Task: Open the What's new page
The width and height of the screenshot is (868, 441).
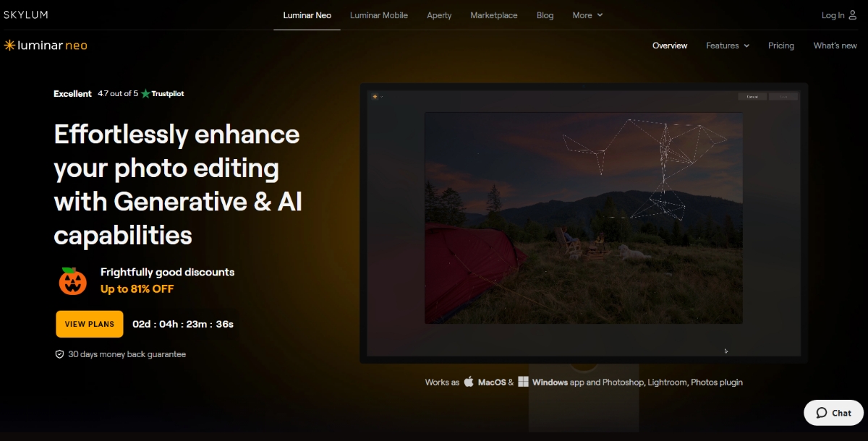Action: pyautogui.click(x=835, y=46)
